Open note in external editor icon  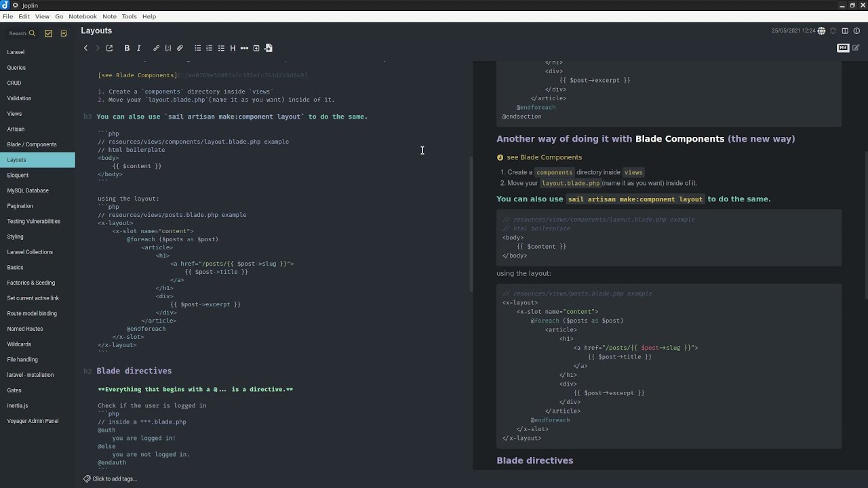pos(109,48)
